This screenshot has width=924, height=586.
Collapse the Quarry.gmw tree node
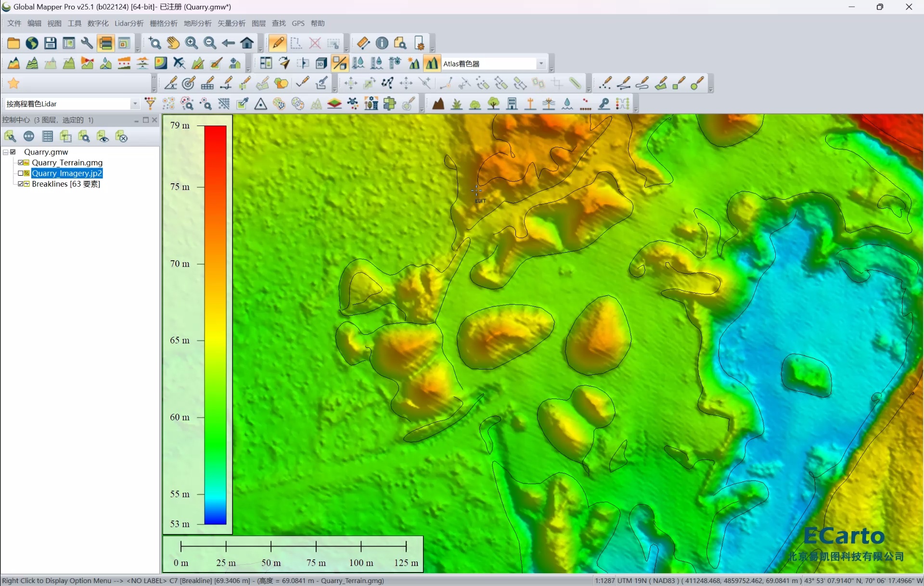pos(5,152)
